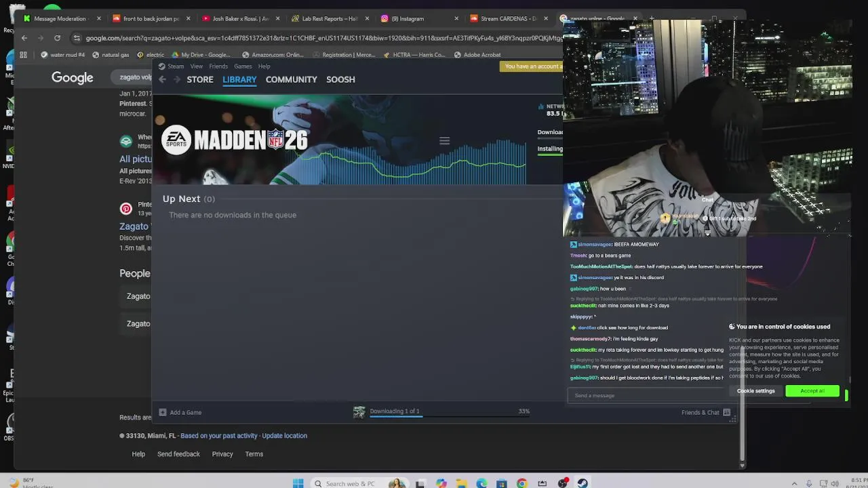Open Friends & Chat in Steam
The image size is (868, 488).
(x=700, y=412)
